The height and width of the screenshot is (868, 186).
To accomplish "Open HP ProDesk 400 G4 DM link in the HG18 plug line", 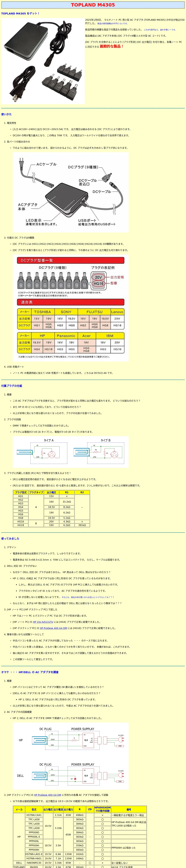I will pyautogui.click(x=53, y=628).
